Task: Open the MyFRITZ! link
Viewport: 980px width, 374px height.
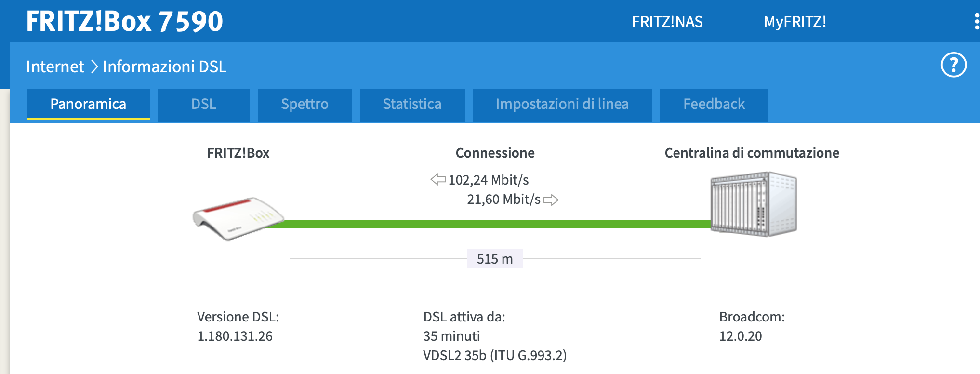Action: [x=795, y=22]
